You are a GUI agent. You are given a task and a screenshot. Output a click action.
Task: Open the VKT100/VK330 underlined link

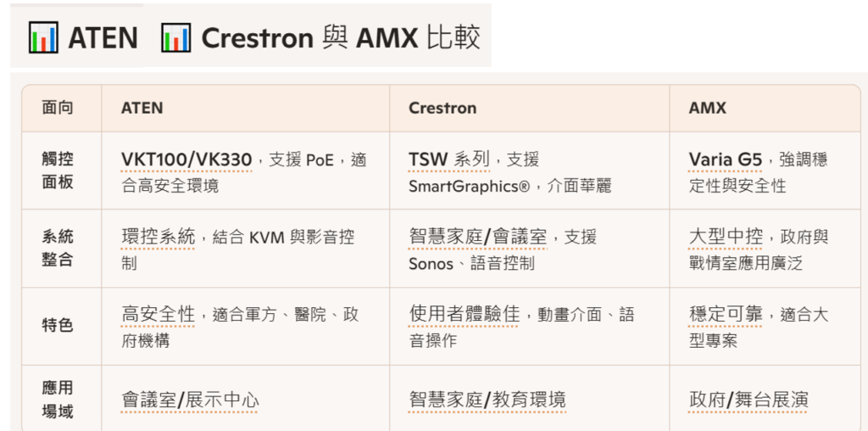[186, 160]
